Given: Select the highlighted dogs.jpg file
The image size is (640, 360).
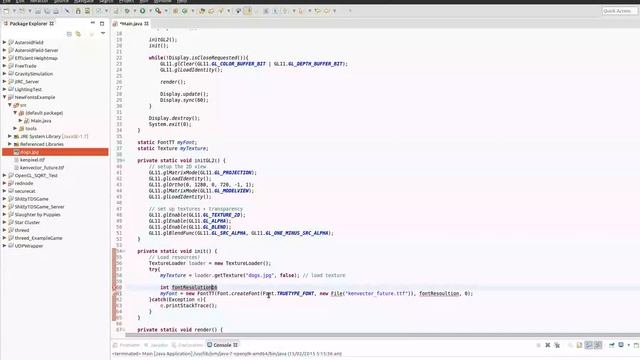Looking at the screenshot, I should click(x=55, y=152).
